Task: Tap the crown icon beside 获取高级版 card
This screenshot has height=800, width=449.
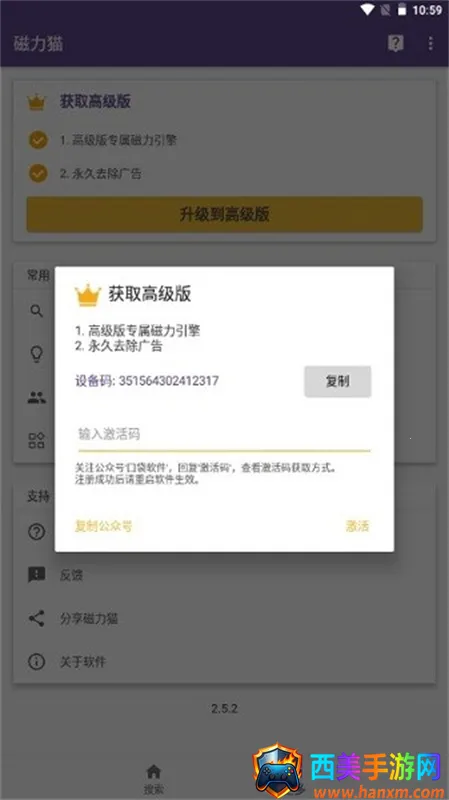Action: click(x=36, y=102)
